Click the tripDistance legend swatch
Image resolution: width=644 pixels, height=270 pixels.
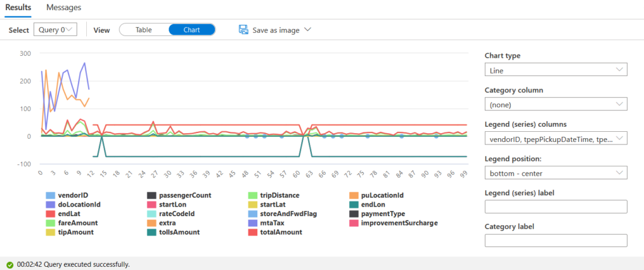(x=253, y=195)
